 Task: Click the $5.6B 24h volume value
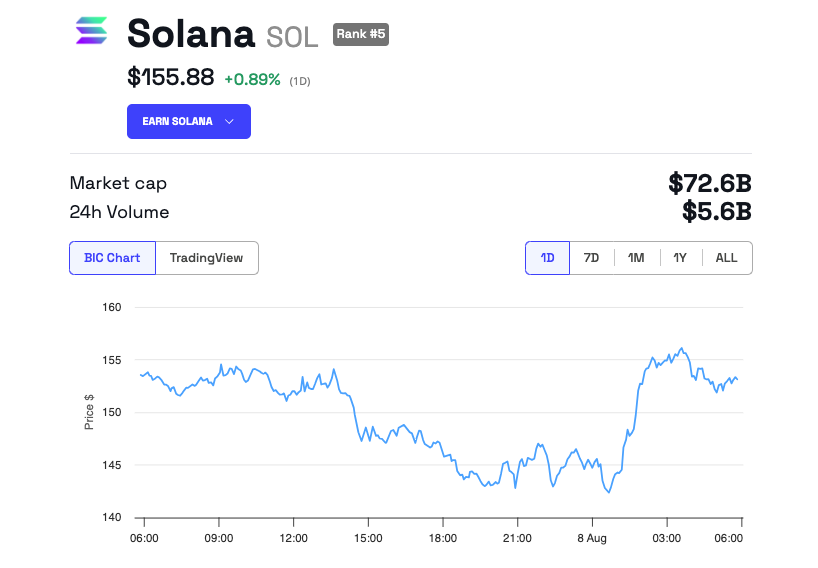pos(716,212)
